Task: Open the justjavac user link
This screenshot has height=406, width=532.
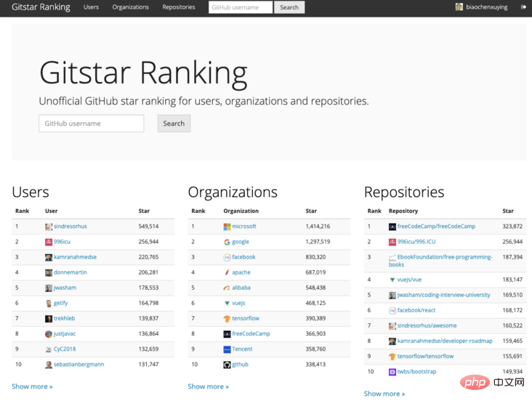Action: [x=65, y=334]
